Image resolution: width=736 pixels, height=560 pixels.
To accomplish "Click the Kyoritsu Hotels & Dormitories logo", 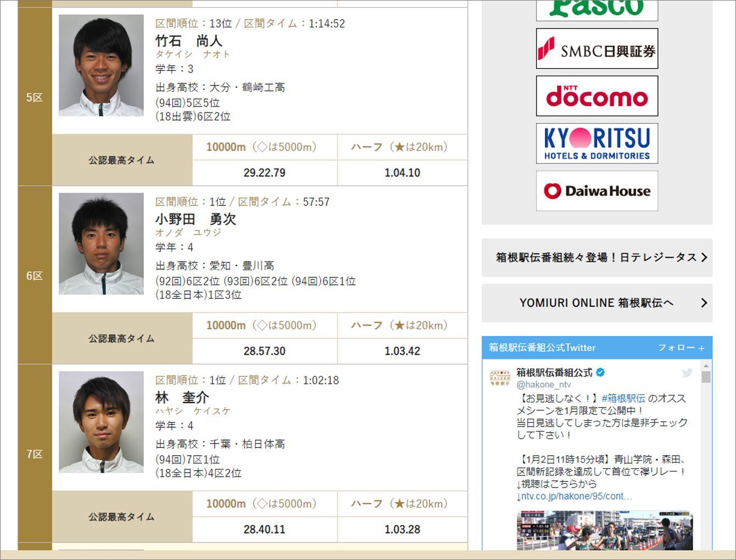I will [x=597, y=143].
